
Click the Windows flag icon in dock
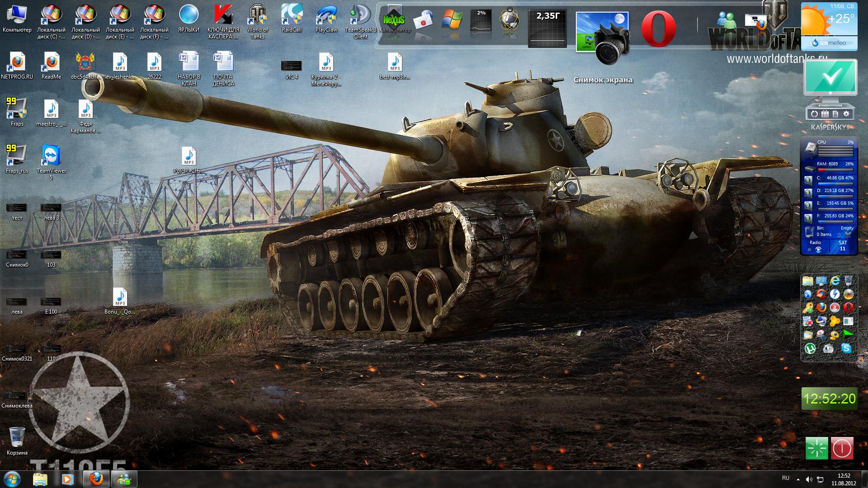(x=452, y=20)
